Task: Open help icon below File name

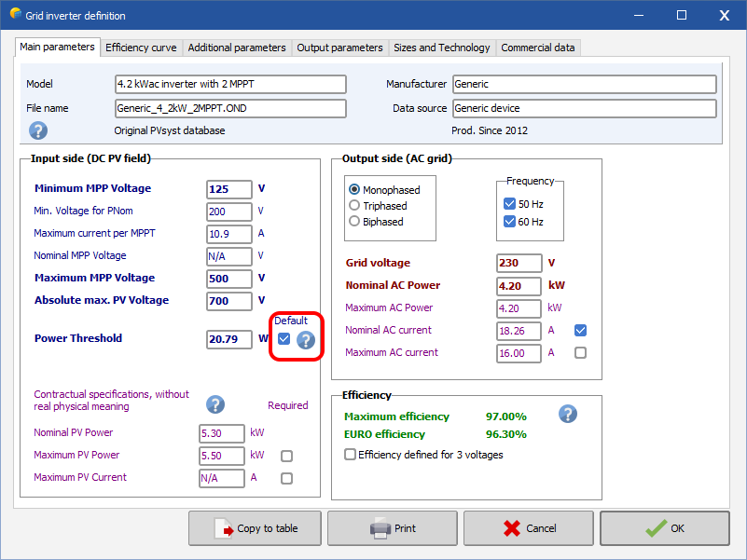Action: click(x=38, y=130)
